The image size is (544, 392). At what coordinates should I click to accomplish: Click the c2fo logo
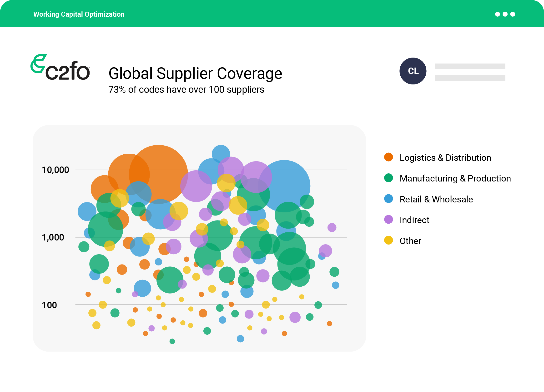pyautogui.click(x=60, y=68)
